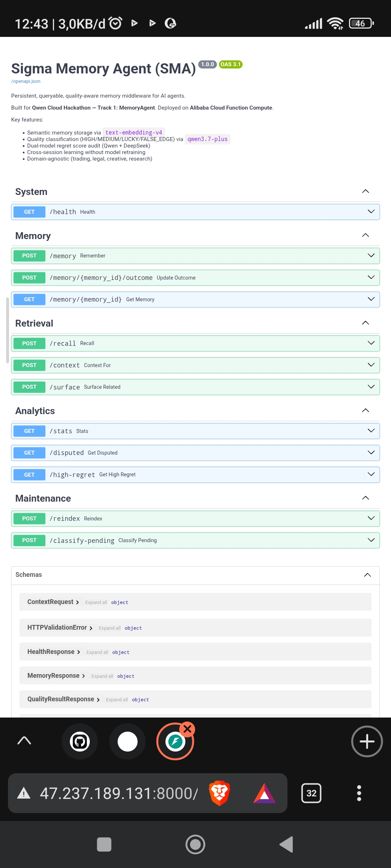Click the /disputed path text
This screenshot has width=391, height=868.
[67, 453]
